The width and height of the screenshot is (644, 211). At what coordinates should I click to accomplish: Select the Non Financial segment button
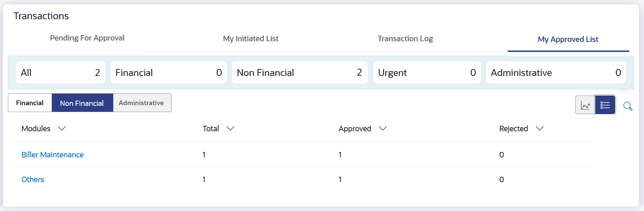tap(82, 103)
